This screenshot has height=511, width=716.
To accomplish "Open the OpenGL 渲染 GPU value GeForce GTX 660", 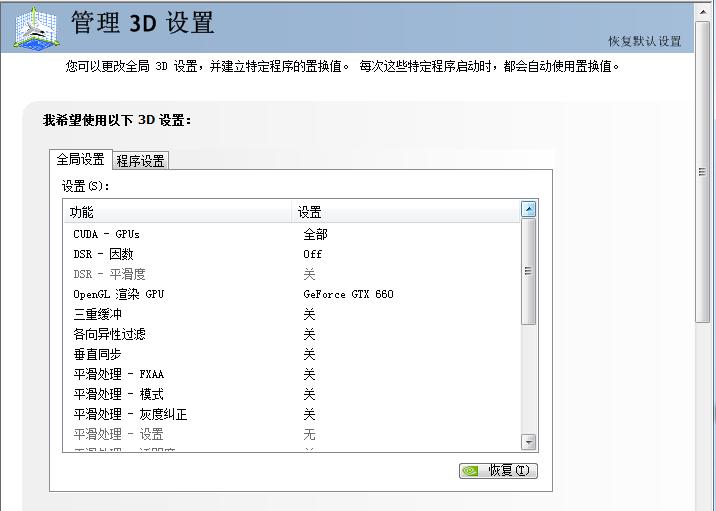I will point(348,294).
